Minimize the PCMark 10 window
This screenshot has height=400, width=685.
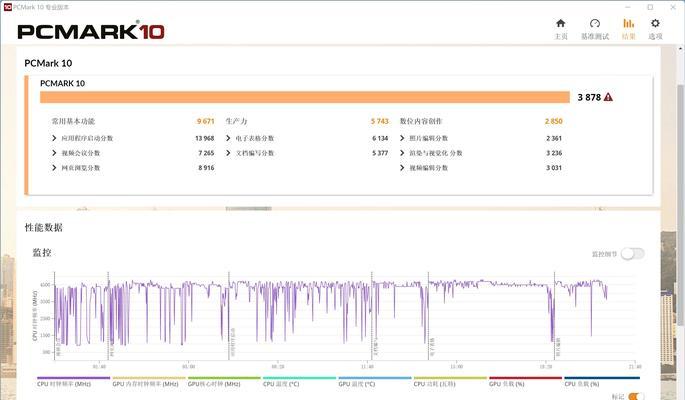tap(628, 7)
